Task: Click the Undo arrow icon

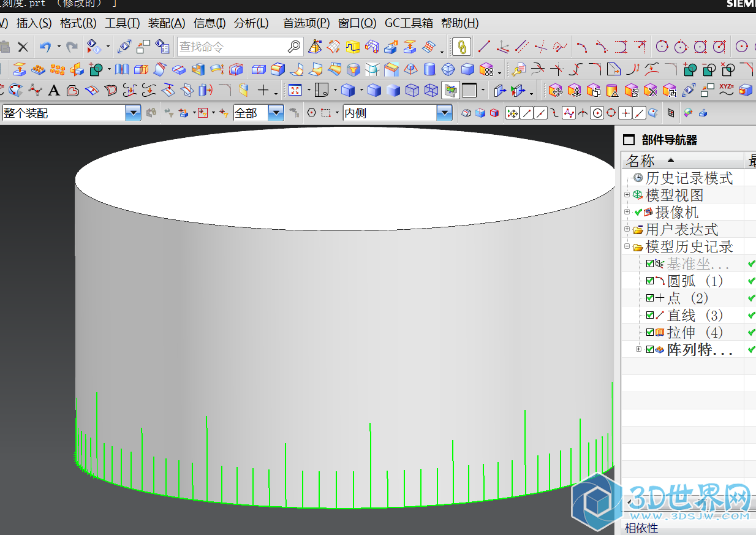Action: click(x=45, y=47)
